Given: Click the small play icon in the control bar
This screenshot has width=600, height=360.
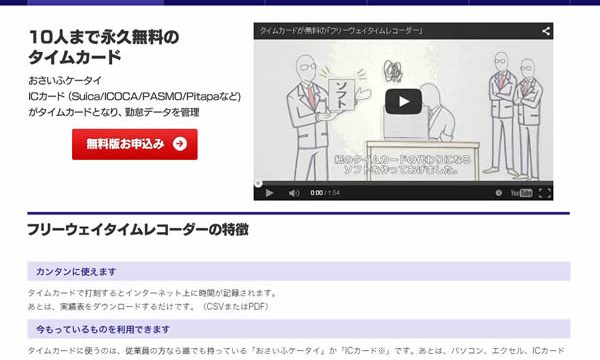Looking at the screenshot, I should point(269,193).
